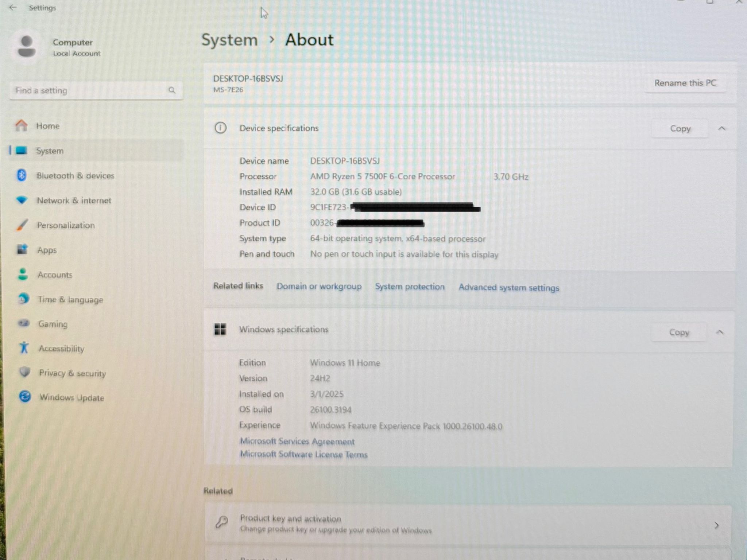
Task: Click key icon next to Product key
Action: tap(221, 522)
